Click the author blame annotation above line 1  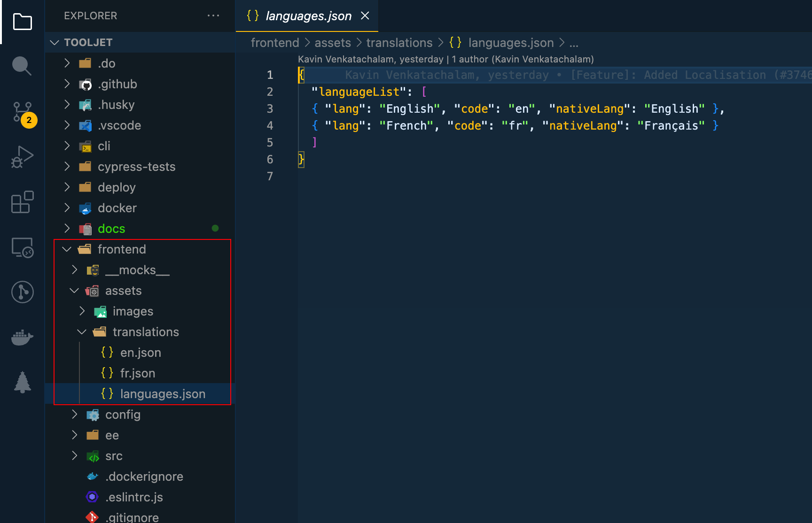(x=445, y=59)
